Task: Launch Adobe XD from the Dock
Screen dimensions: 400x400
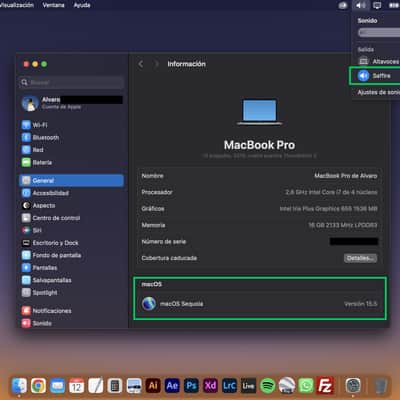Action: [210, 386]
